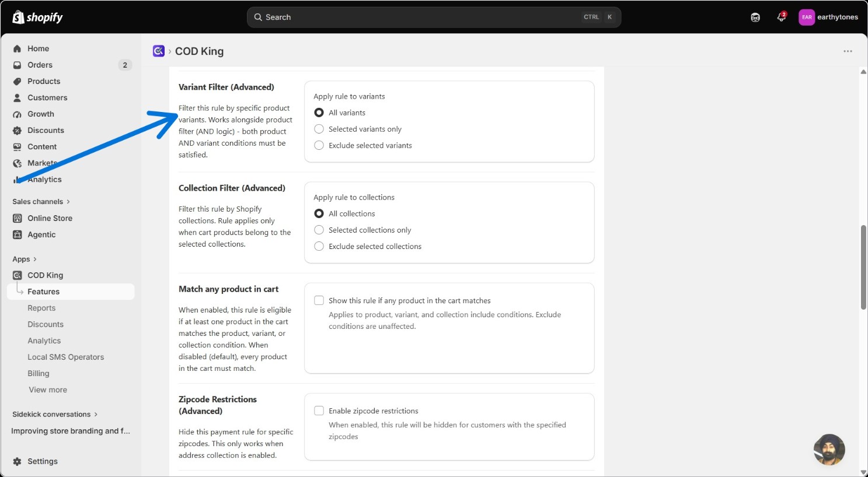
Task: Click the scrollbar up arrow
Action: [x=863, y=72]
